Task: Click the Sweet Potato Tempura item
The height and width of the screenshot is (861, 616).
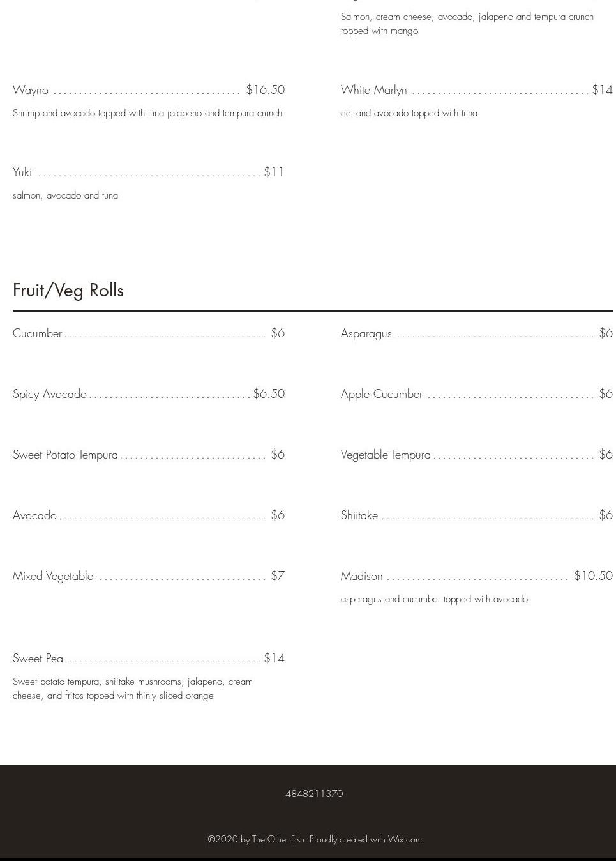Action: (65, 455)
